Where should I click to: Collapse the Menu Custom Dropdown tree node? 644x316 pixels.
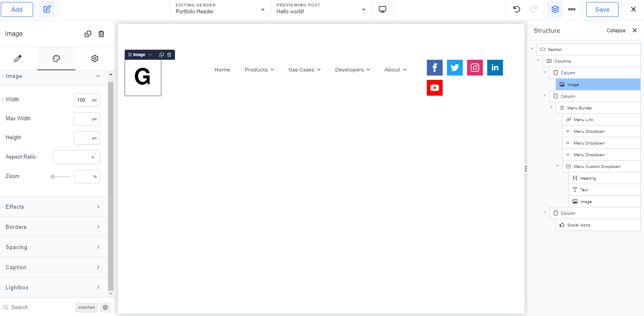click(x=558, y=166)
